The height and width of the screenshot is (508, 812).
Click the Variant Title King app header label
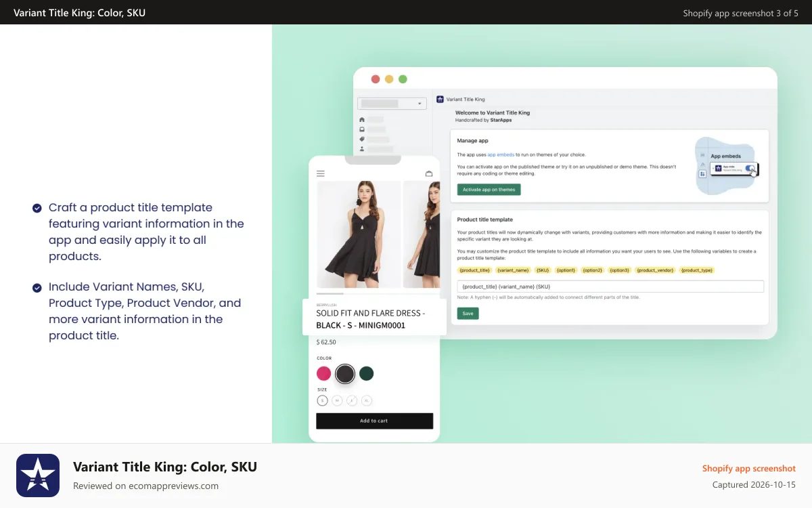pyautogui.click(x=466, y=100)
